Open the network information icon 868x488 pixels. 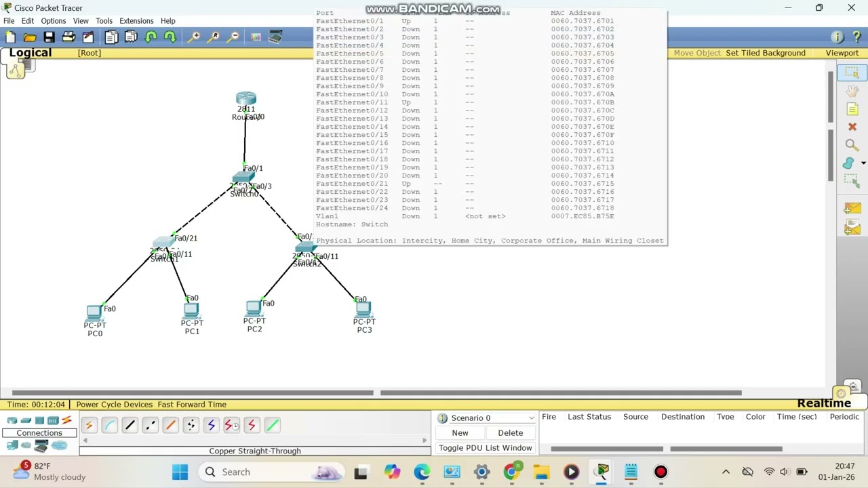click(837, 37)
